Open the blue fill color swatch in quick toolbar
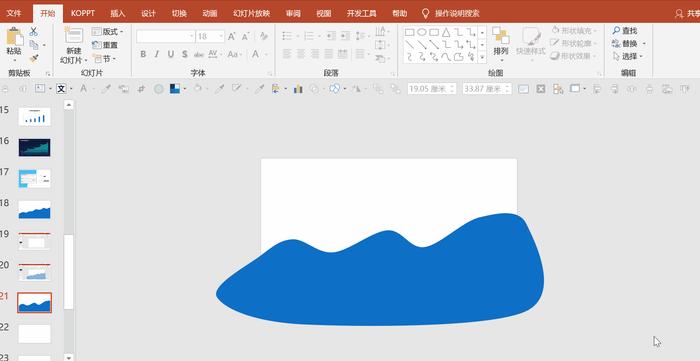This screenshot has width=700, height=361. (175, 89)
